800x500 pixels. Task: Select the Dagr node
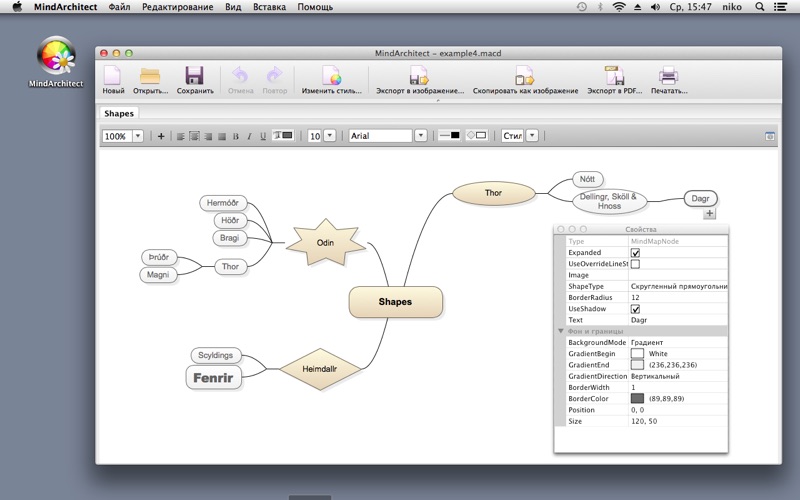[x=700, y=198]
